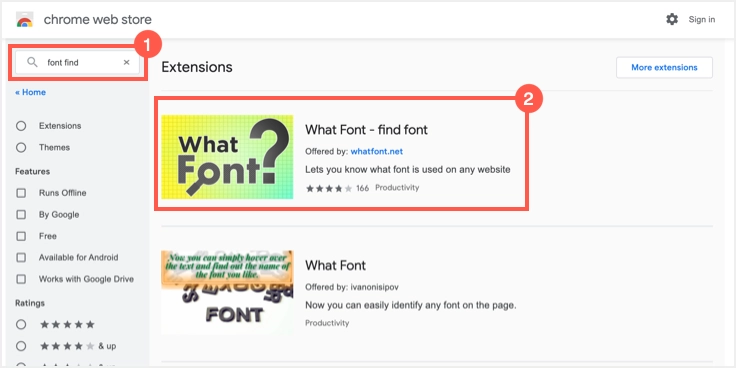The height and width of the screenshot is (368, 736).
Task: Click 'Now you can easily identify any font' text
Action: pyautogui.click(x=411, y=305)
